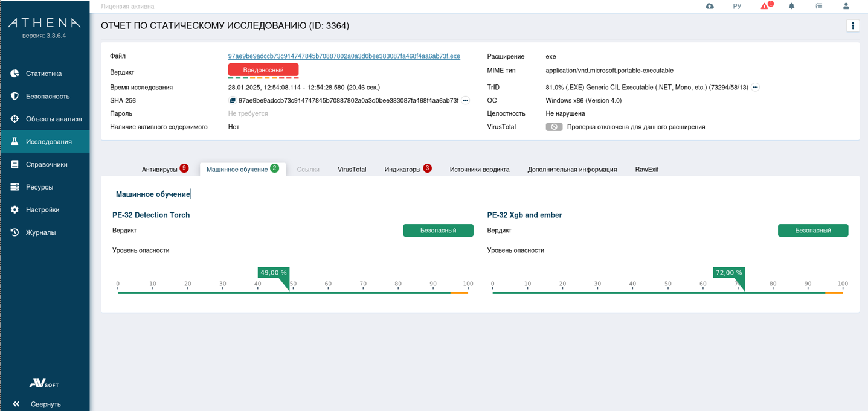
Task: Expand the SHA-256 hash ellipsis button
Action: pyautogui.click(x=465, y=101)
